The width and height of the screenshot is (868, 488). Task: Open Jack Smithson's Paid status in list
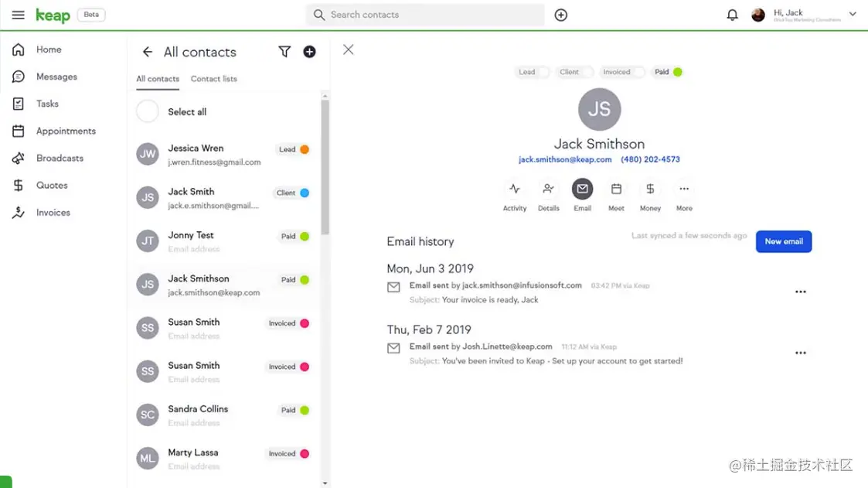[294, 280]
